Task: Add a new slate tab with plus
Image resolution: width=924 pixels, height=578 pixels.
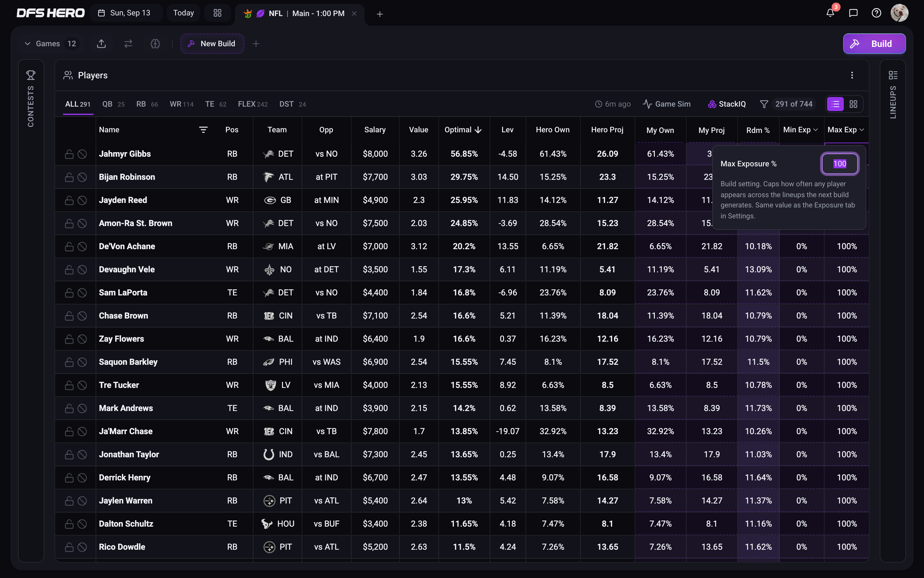Action: click(x=380, y=14)
